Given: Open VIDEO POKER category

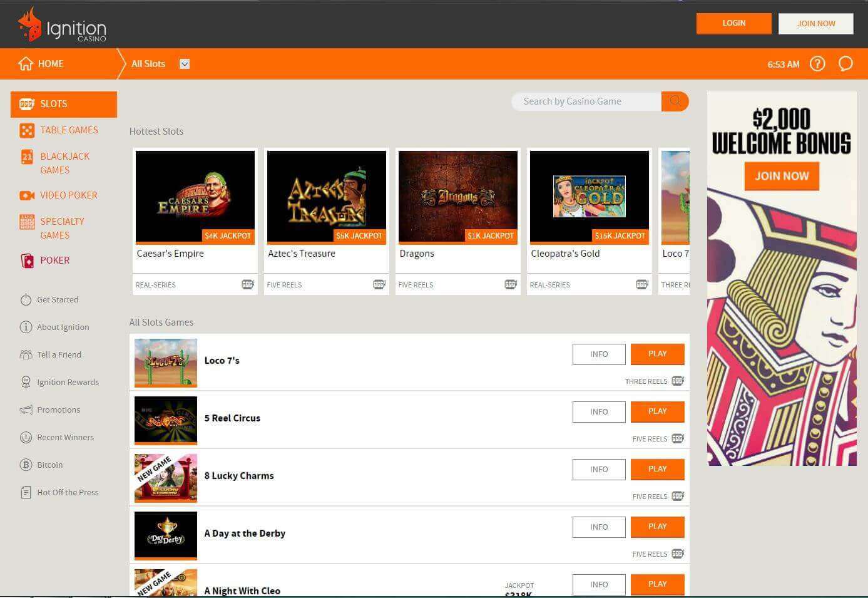Looking at the screenshot, I should point(69,195).
